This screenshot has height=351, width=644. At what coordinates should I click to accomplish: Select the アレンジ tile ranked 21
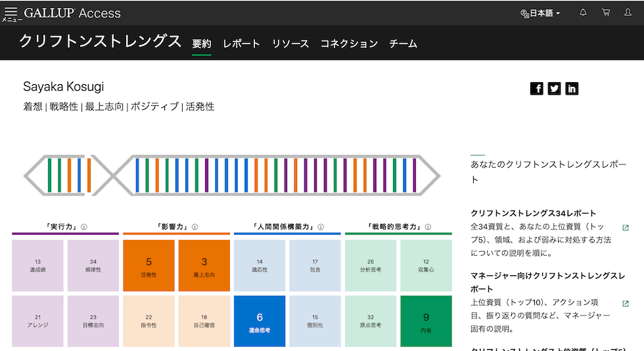tap(38, 321)
